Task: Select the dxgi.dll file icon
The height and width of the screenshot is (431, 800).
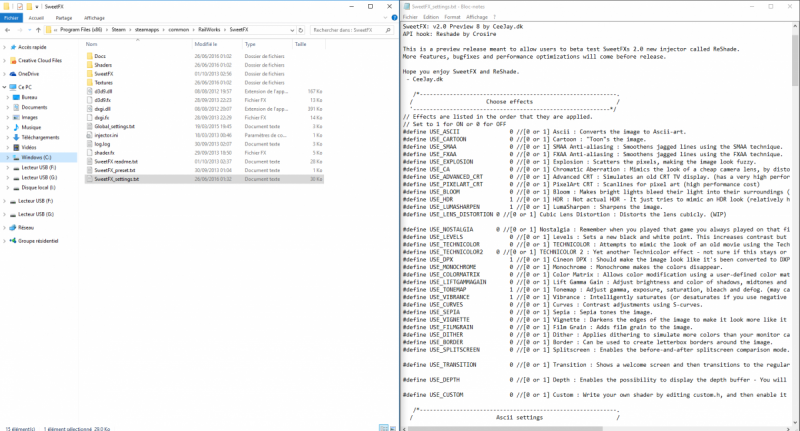Action: point(90,109)
